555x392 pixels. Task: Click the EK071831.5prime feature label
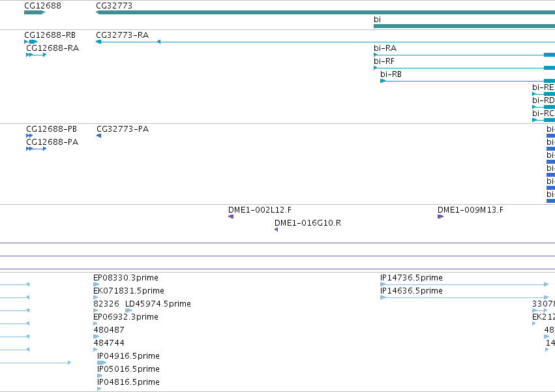129,291
